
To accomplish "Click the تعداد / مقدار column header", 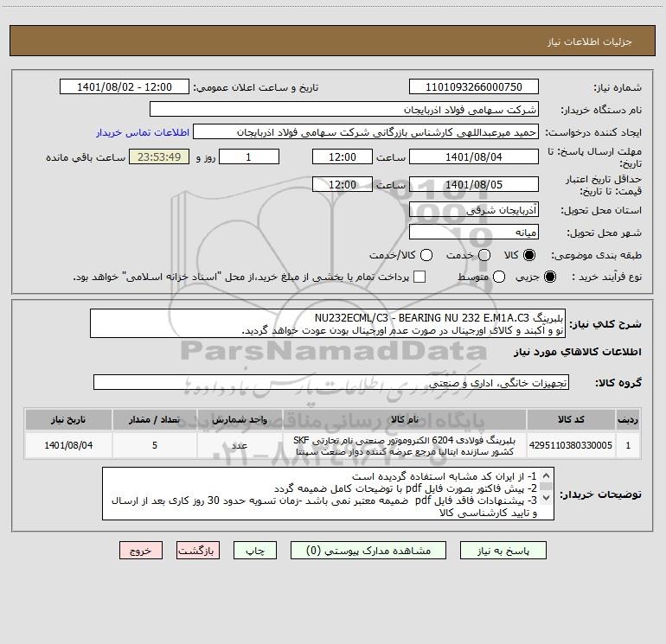I will [155, 419].
